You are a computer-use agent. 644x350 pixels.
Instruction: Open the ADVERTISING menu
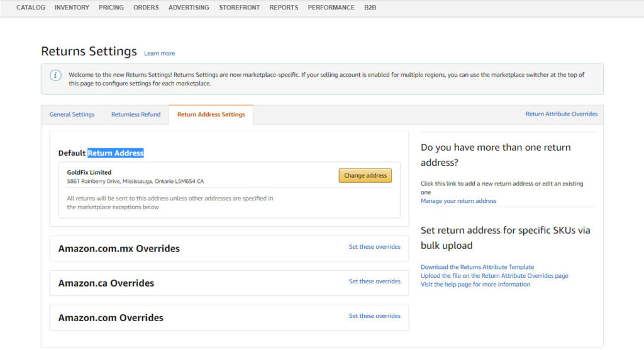click(x=189, y=8)
